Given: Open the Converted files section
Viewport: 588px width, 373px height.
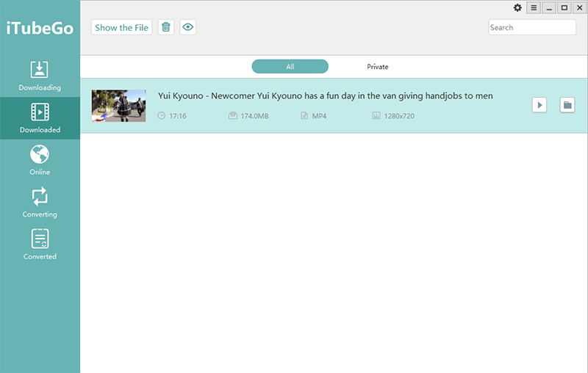Looking at the screenshot, I should pos(40,245).
